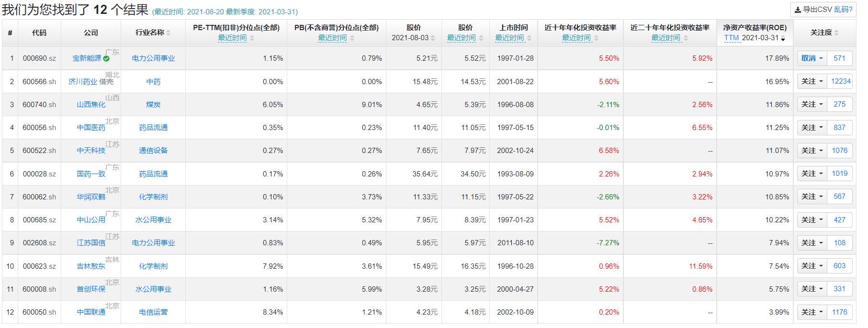Open 电力公用事业 industry link for 江苏国信

click(153, 243)
